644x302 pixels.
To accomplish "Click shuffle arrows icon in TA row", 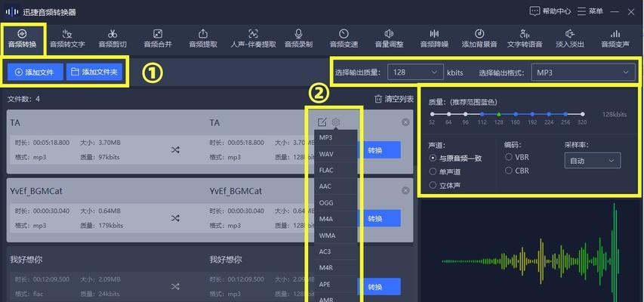I will click(x=175, y=150).
